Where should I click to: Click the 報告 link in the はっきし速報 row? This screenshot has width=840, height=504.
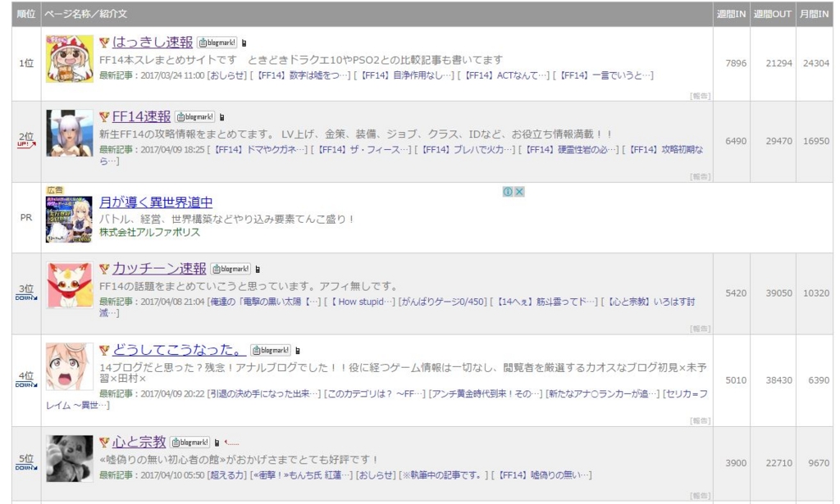[701, 96]
